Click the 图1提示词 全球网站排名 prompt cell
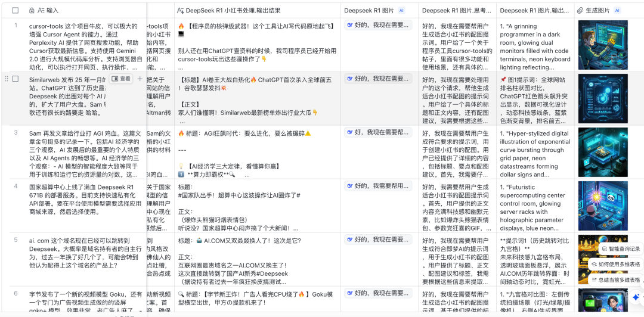Image resolution: width=644 pixels, height=317 pixels. (535, 98)
